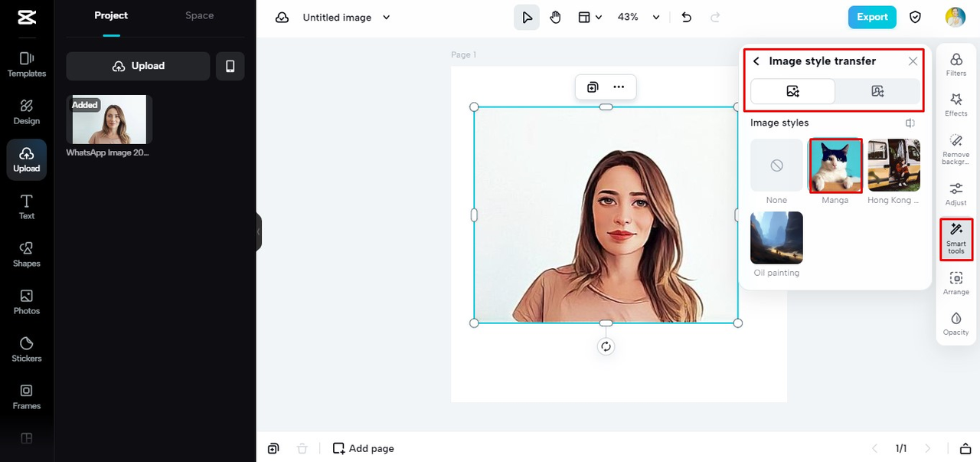The height and width of the screenshot is (462, 980).
Task: Select the portrait image on the canvas
Action: 606,215
